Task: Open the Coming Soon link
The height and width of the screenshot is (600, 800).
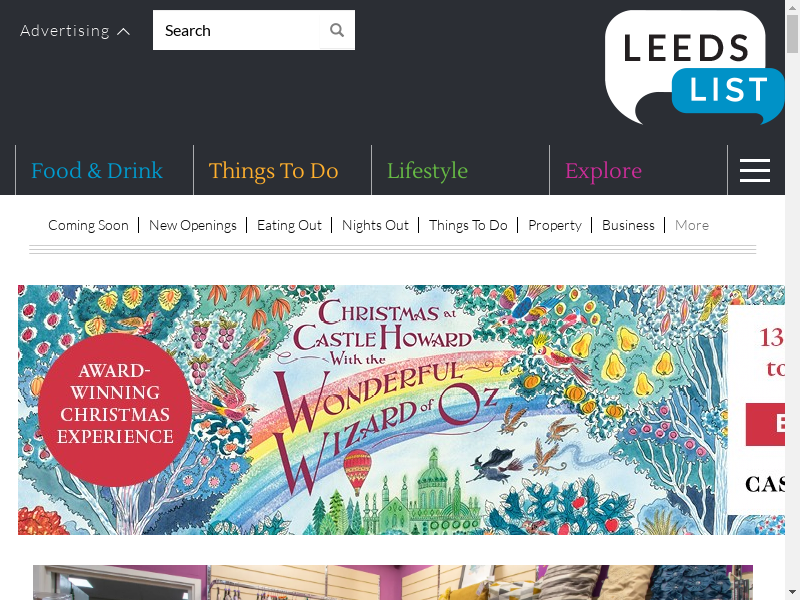Action: click(88, 225)
